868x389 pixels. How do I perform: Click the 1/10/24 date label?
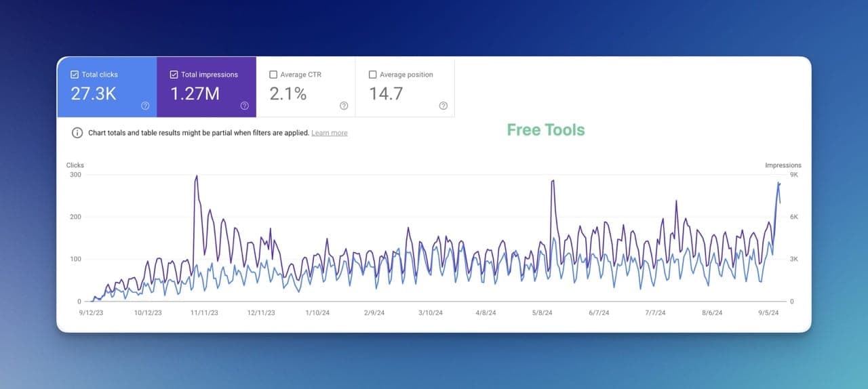317,313
